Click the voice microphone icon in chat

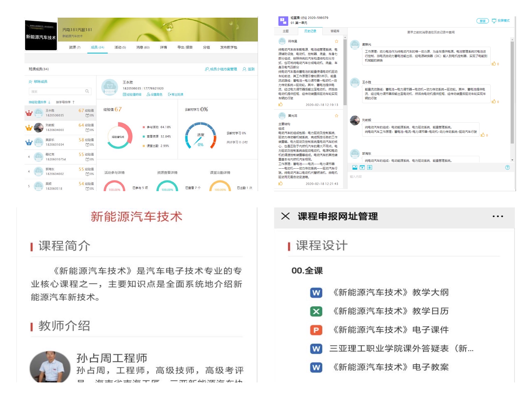[370, 168]
